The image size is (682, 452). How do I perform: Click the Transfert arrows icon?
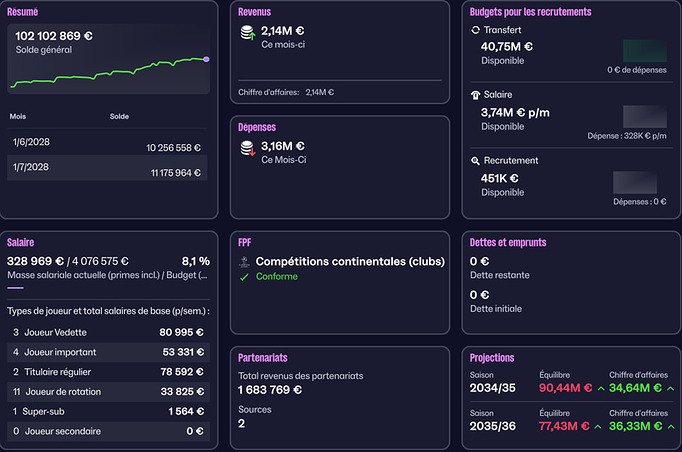point(475,30)
